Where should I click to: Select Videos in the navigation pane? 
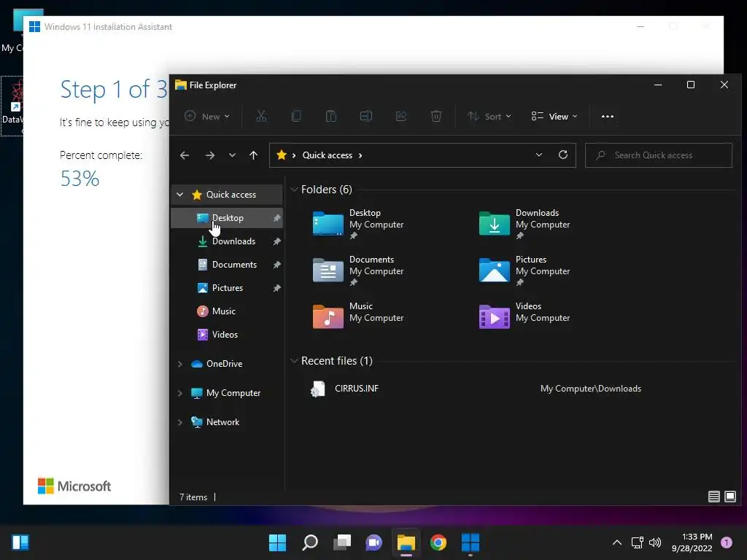[x=227, y=334]
